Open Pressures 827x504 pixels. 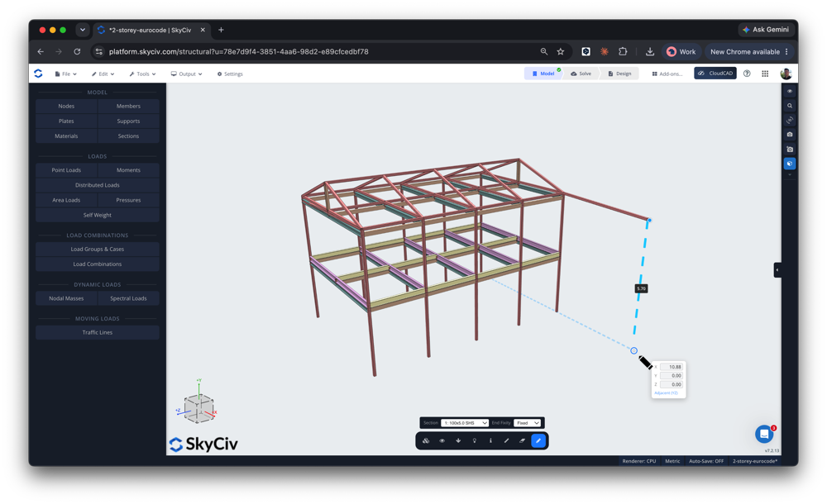[x=129, y=200]
